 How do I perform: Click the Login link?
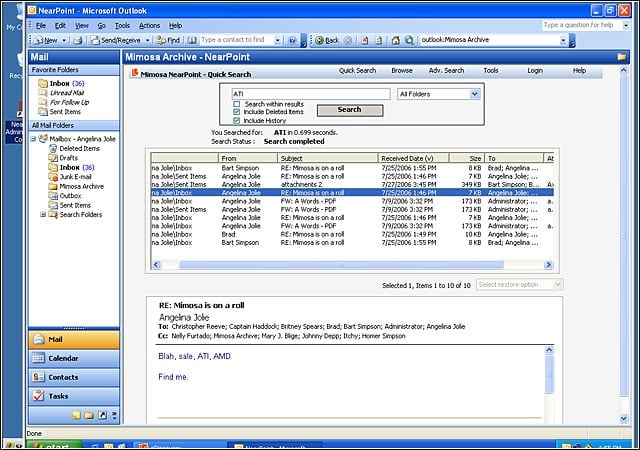coord(535,70)
